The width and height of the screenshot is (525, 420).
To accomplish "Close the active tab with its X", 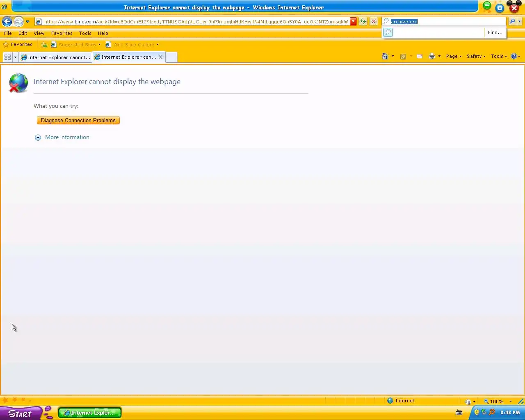I will 161,57.
